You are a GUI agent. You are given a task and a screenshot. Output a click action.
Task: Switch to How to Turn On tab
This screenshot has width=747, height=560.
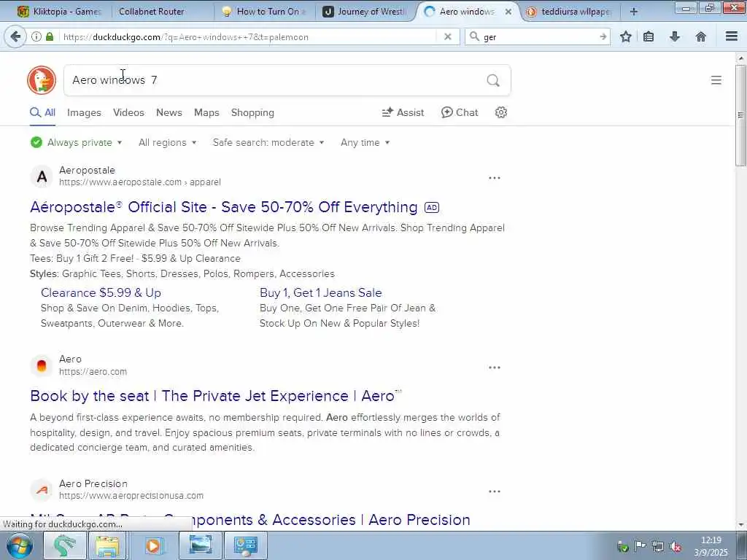coord(264,12)
